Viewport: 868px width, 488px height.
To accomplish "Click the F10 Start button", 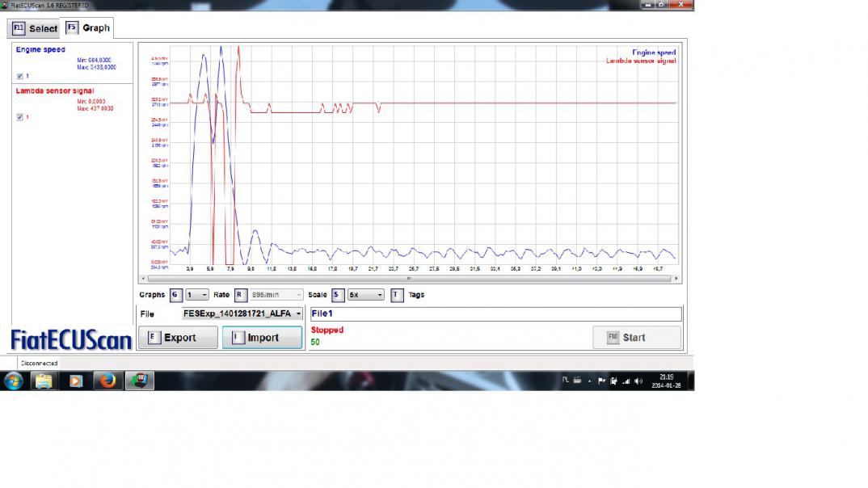I will (x=637, y=338).
